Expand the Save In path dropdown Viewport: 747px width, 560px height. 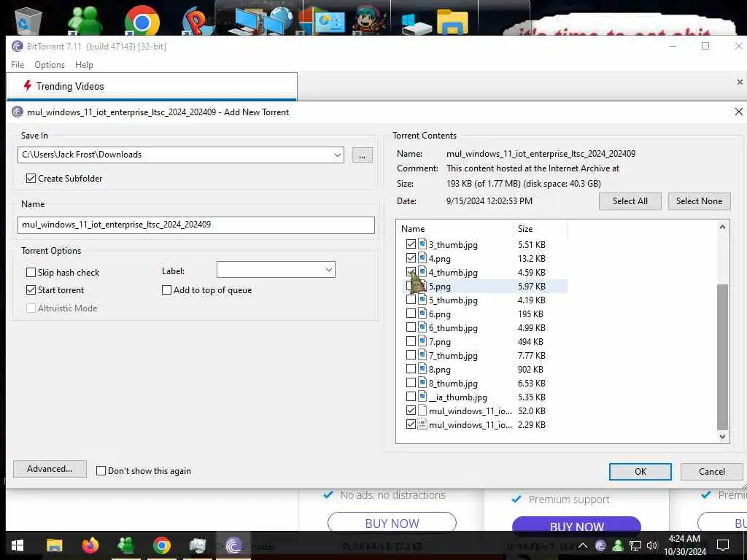(337, 155)
